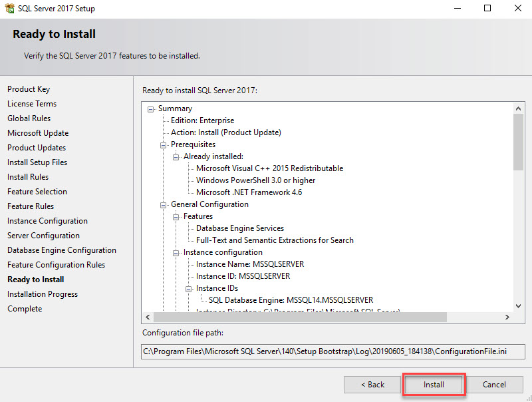The height and width of the screenshot is (402, 532).
Task: Go back with the Back button
Action: click(372, 384)
